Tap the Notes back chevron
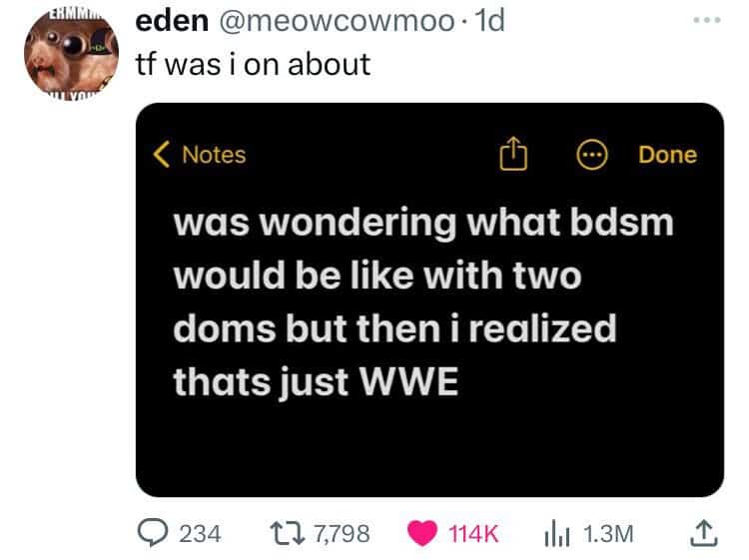The height and width of the screenshot is (560, 749). 162,154
